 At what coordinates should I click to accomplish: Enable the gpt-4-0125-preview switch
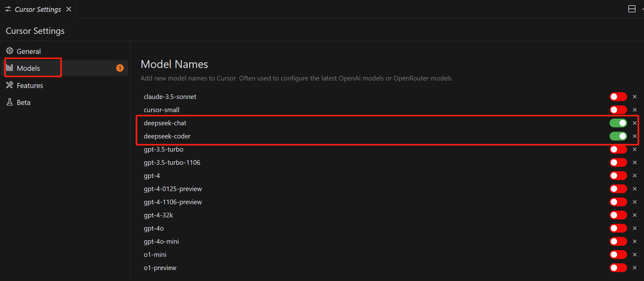pyautogui.click(x=618, y=189)
